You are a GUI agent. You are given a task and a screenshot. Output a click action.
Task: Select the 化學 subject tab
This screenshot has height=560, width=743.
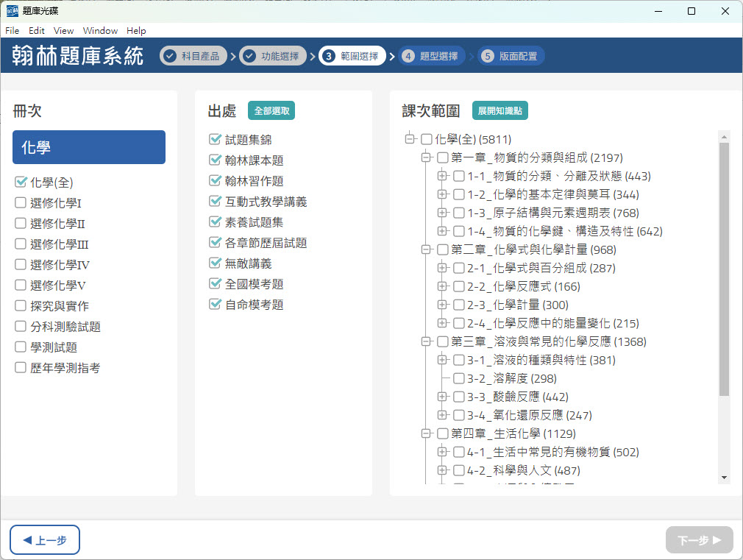click(x=89, y=147)
